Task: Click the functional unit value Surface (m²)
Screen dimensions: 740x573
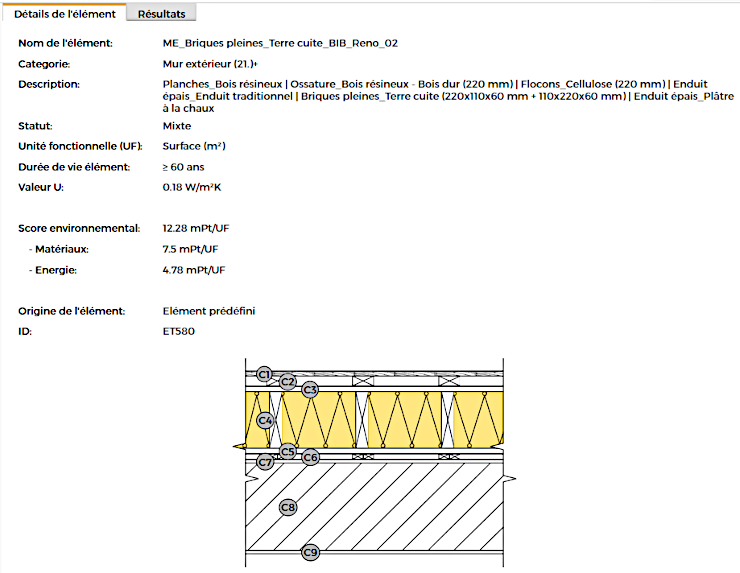Action: [x=194, y=146]
